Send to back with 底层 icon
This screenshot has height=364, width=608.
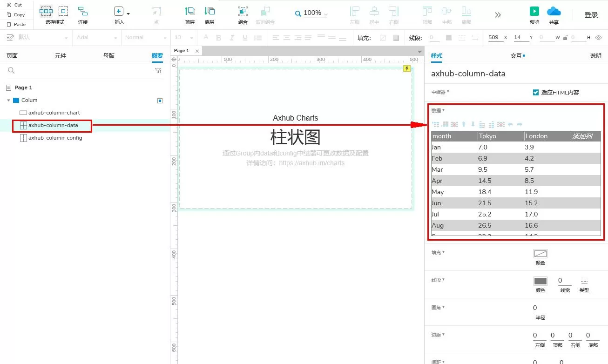[209, 11]
